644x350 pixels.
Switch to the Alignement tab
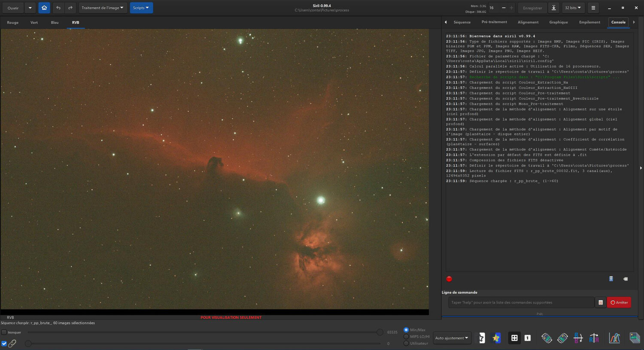pyautogui.click(x=528, y=22)
